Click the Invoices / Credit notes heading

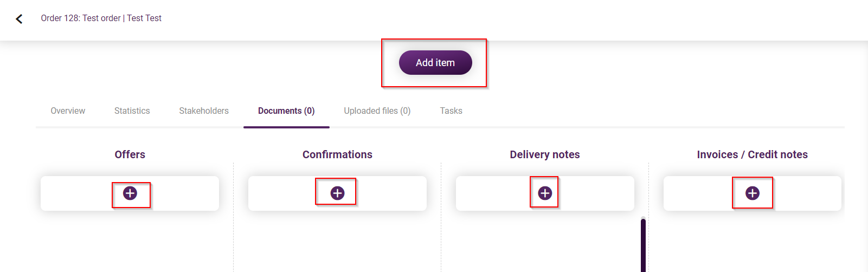753,154
